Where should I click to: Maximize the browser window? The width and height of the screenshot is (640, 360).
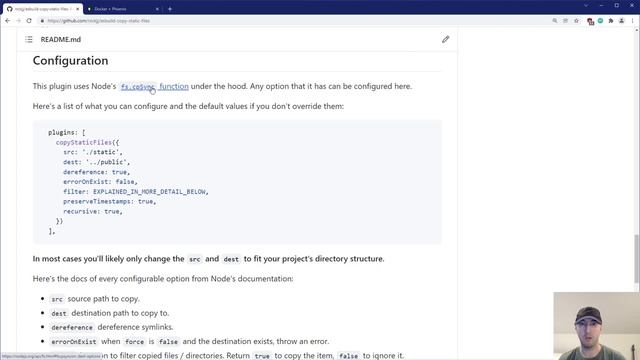coord(617,5)
